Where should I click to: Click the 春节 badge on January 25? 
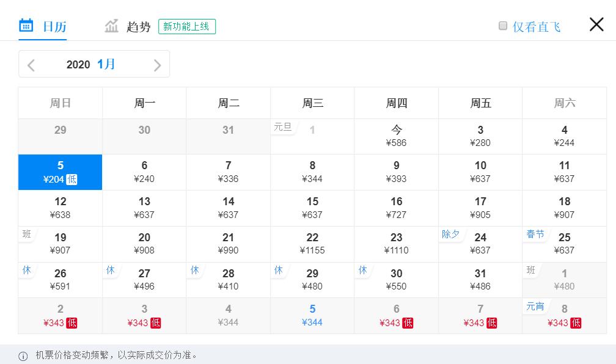click(x=535, y=233)
